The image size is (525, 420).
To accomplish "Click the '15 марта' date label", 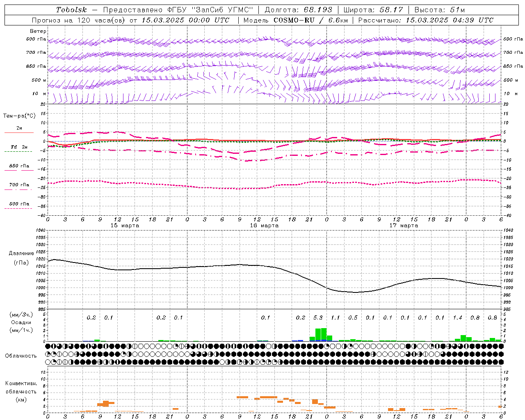I will [125, 226].
